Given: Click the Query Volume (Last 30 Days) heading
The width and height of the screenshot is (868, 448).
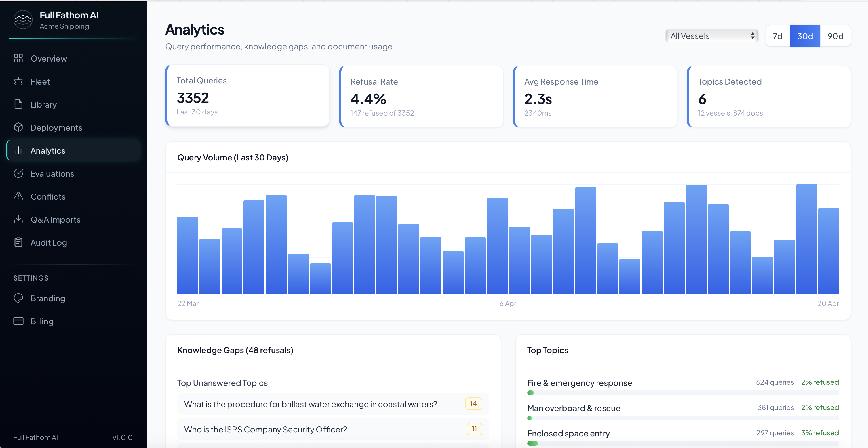Looking at the screenshot, I should 233,157.
